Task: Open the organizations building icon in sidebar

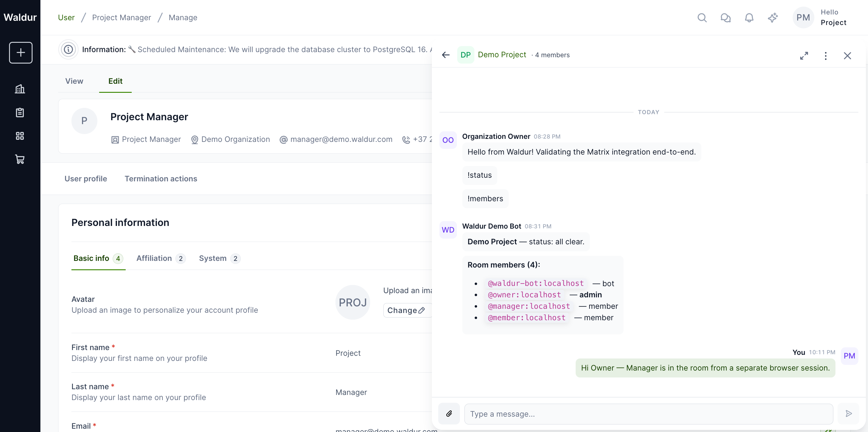Action: (20, 89)
